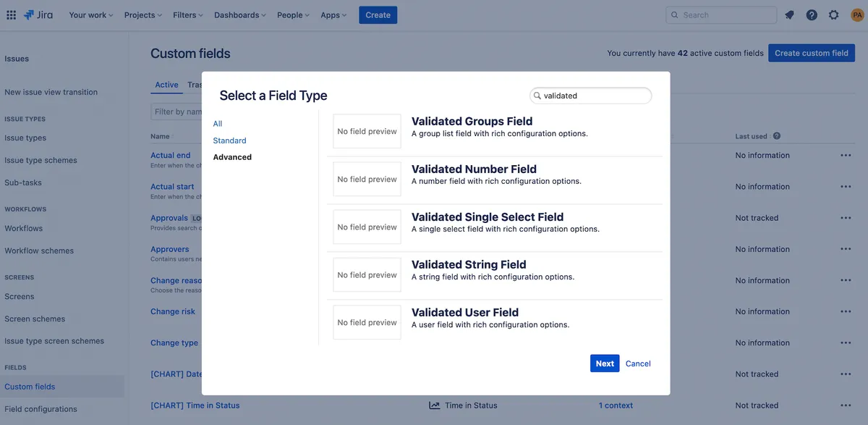Cancel the Select a Field Type dialog
Image resolution: width=868 pixels, height=425 pixels.
coord(638,363)
